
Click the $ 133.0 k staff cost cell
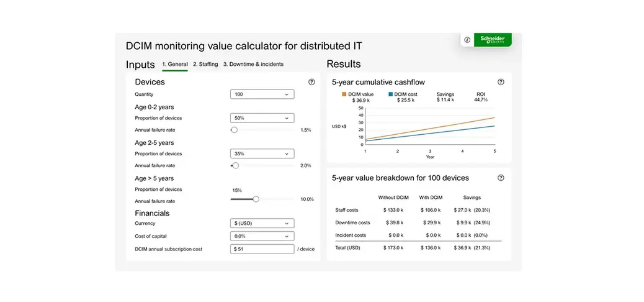[393, 210]
